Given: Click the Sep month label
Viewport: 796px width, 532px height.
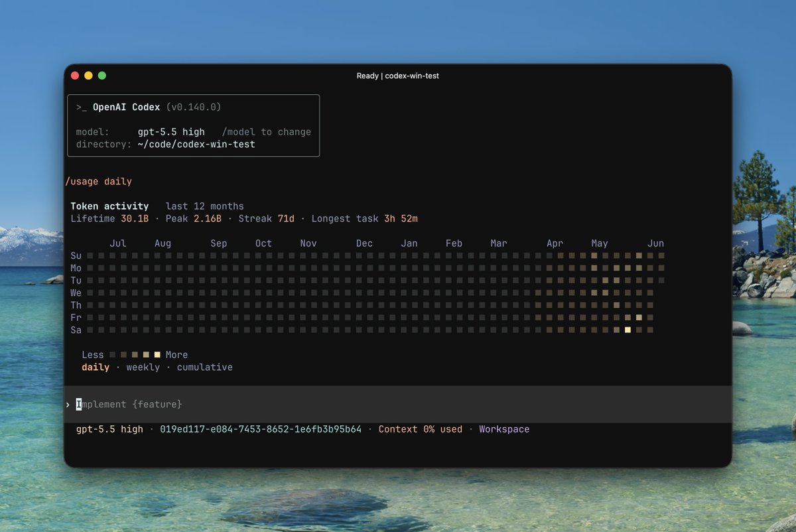Looking at the screenshot, I should pos(219,243).
